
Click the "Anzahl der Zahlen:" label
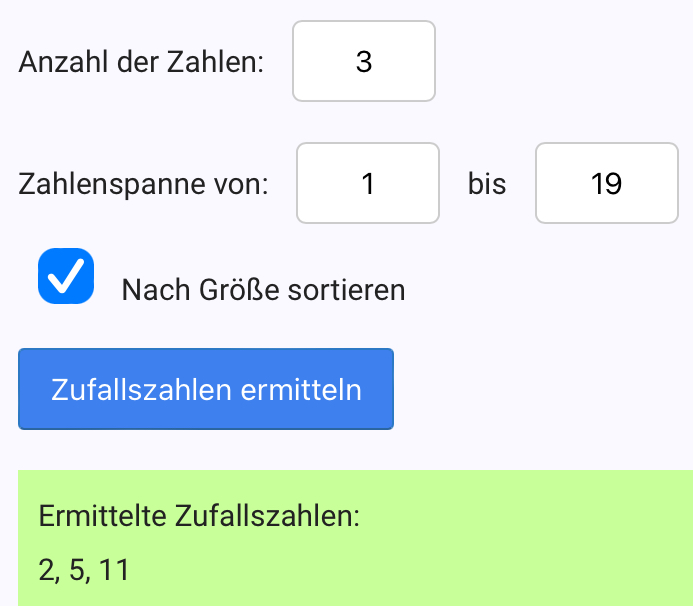click(x=141, y=62)
